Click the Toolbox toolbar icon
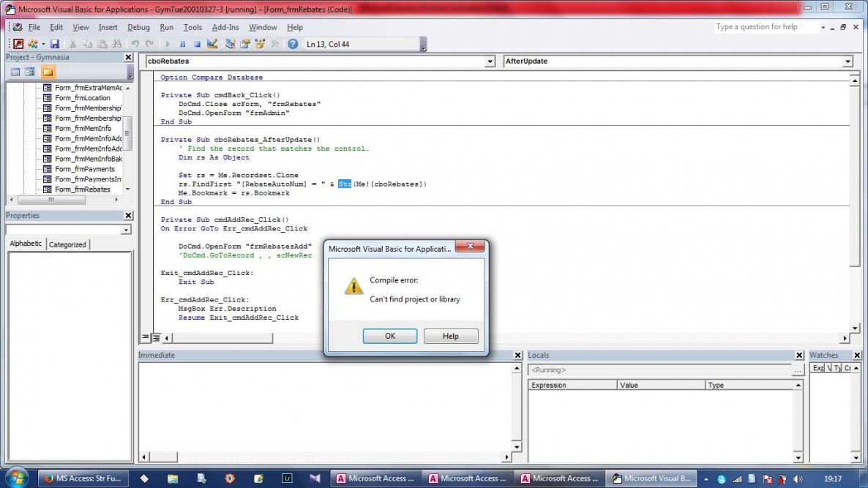Image resolution: width=868 pixels, height=488 pixels. 274,44
